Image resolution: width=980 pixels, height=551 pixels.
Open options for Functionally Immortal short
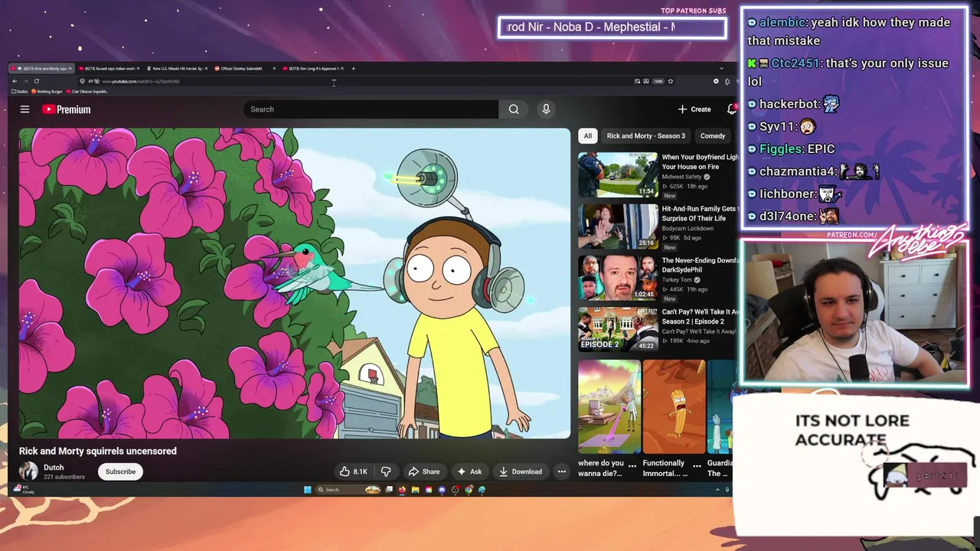(x=697, y=465)
